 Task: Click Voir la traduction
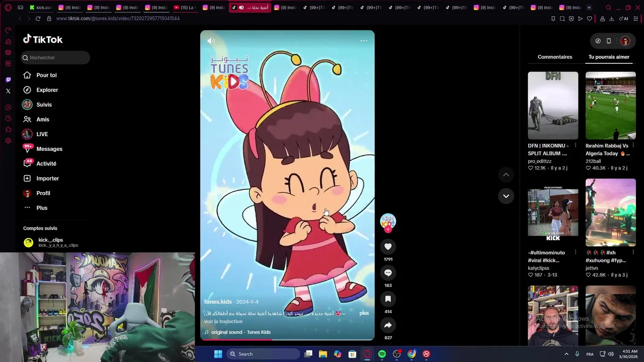223,322
